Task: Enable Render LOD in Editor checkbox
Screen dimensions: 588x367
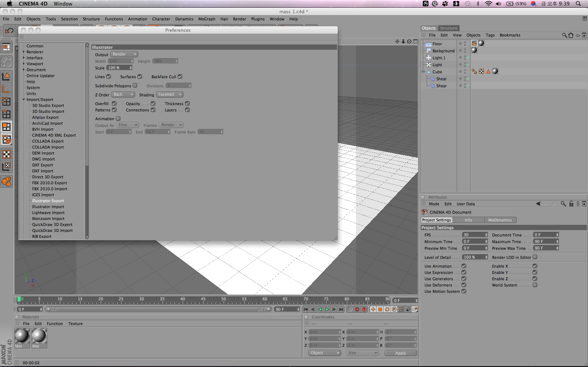Action: click(x=535, y=257)
